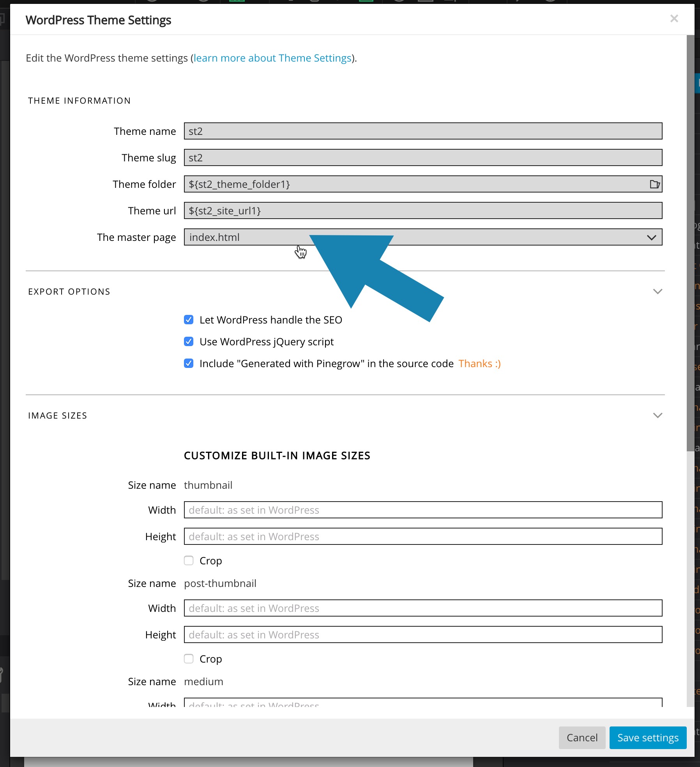Collapse the Image Sizes section
This screenshot has width=700, height=767.
[658, 415]
